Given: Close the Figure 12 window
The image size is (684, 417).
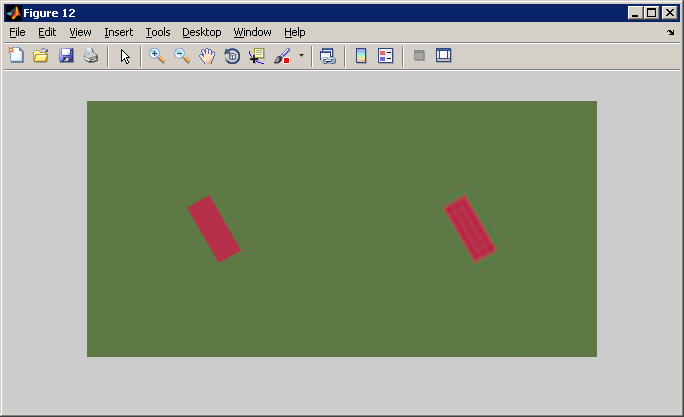Looking at the screenshot, I should point(670,13).
